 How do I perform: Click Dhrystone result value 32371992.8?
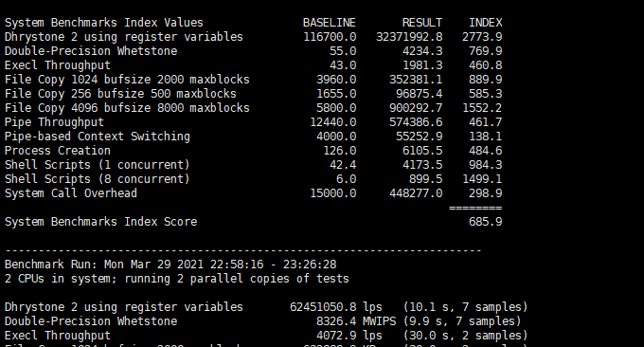coord(409,37)
